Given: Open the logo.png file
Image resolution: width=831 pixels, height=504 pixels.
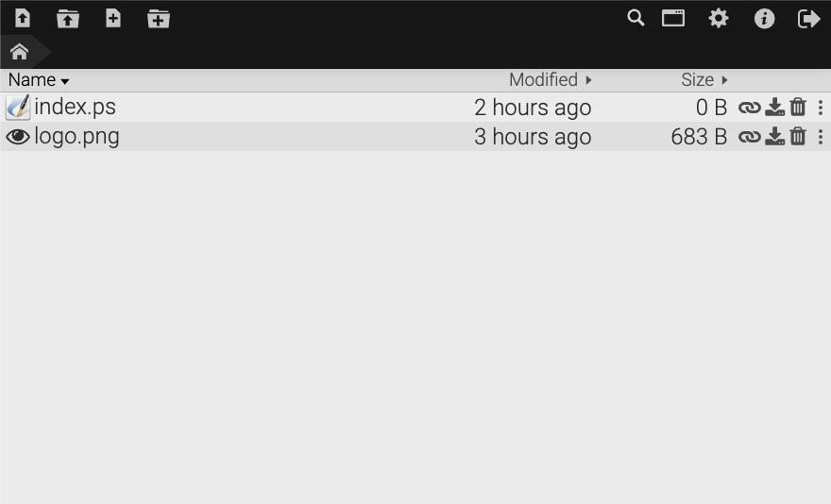Looking at the screenshot, I should pos(76,137).
